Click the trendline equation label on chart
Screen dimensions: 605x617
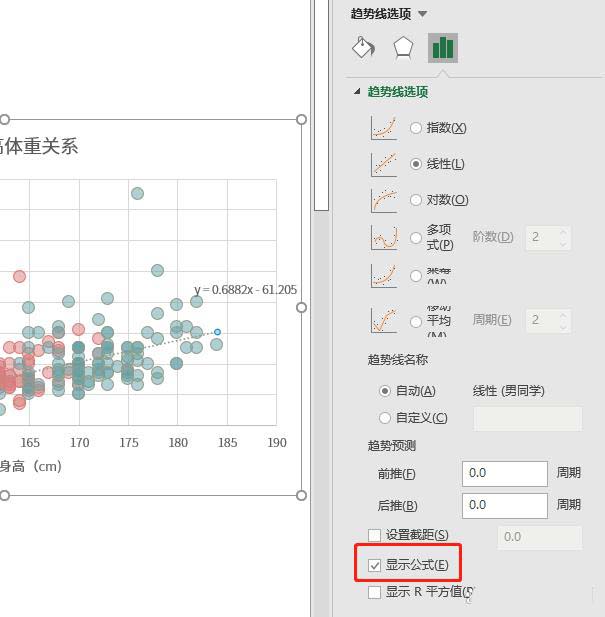(x=245, y=290)
